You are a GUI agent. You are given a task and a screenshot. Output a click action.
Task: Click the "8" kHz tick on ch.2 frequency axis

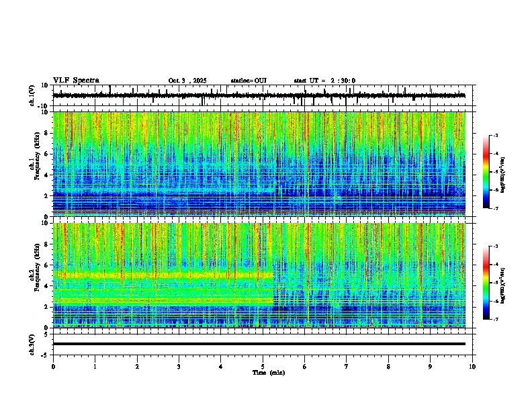click(x=47, y=244)
